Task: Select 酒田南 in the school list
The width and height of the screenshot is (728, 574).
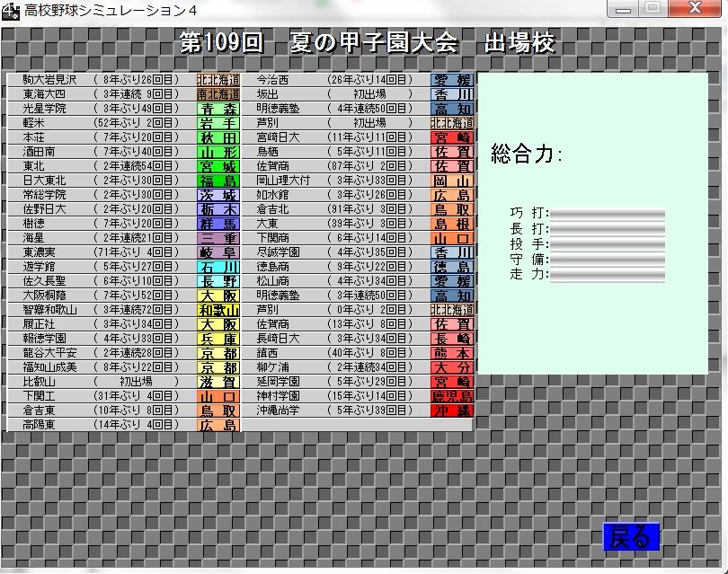Action: tap(124, 151)
